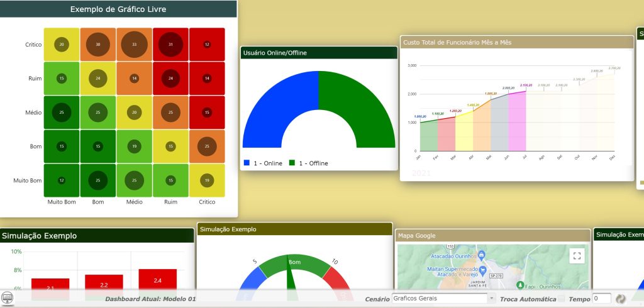Click the red bar labeled 2.2

pos(104,287)
